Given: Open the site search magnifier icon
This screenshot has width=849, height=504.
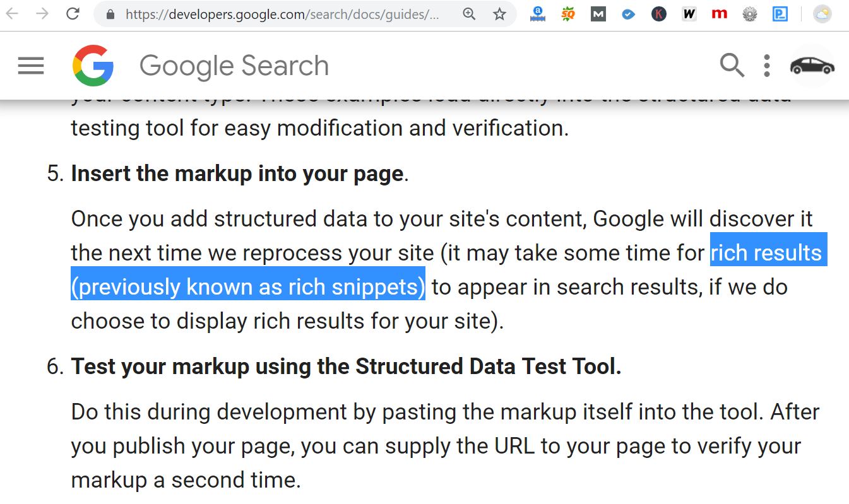Looking at the screenshot, I should pos(732,65).
